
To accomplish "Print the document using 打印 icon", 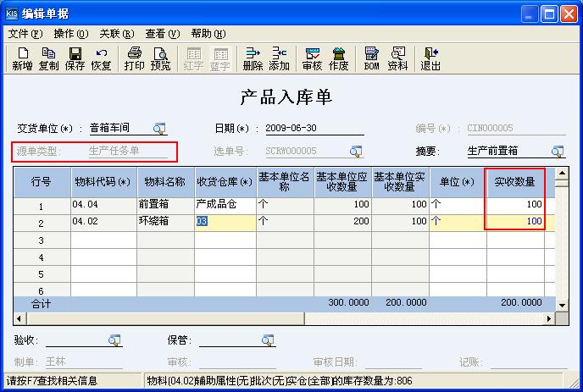I will pos(134,58).
